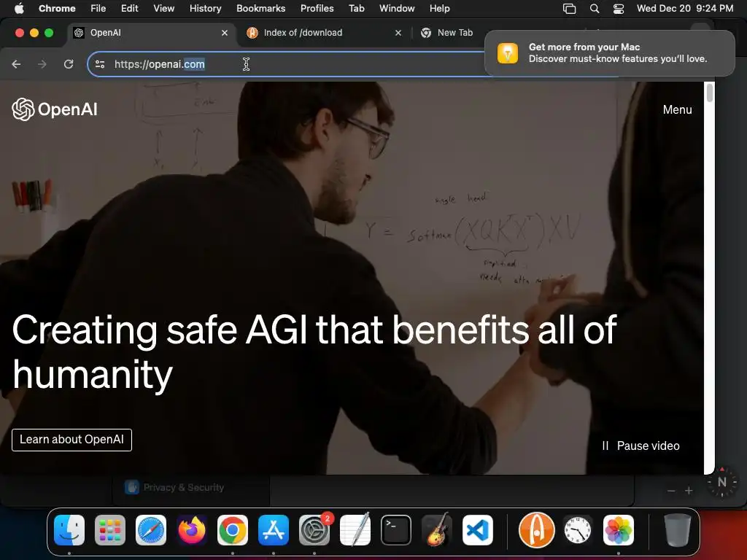Launch Firefox from the dock

pyautogui.click(x=192, y=530)
